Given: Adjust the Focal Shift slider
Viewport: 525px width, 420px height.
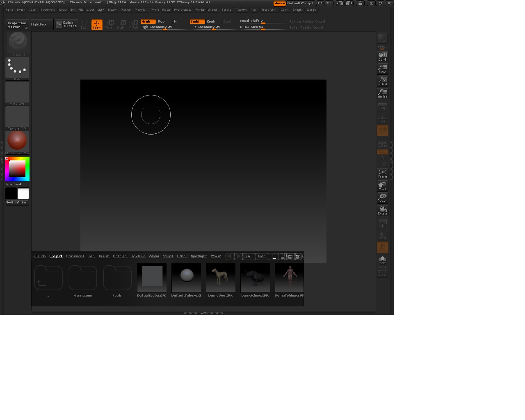Looking at the screenshot, I should pos(262,21).
